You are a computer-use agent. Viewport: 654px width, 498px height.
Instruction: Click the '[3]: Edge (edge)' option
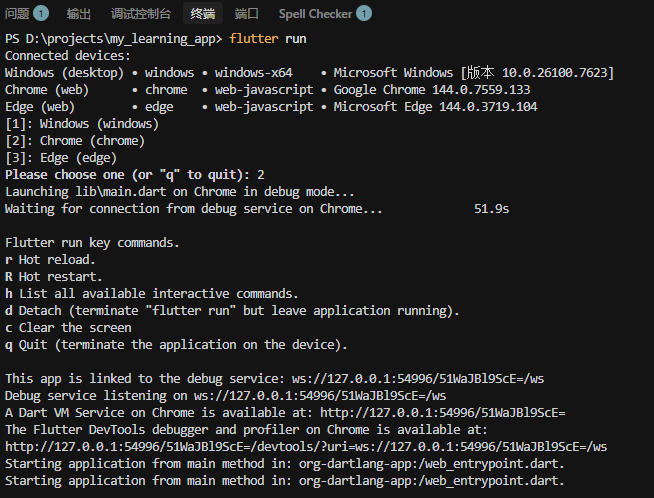point(61,158)
